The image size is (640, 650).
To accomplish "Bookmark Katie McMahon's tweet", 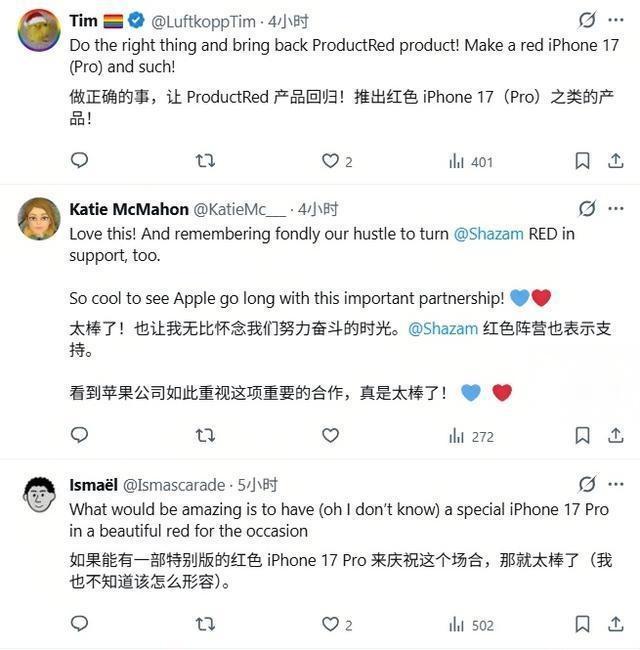I will [582, 436].
